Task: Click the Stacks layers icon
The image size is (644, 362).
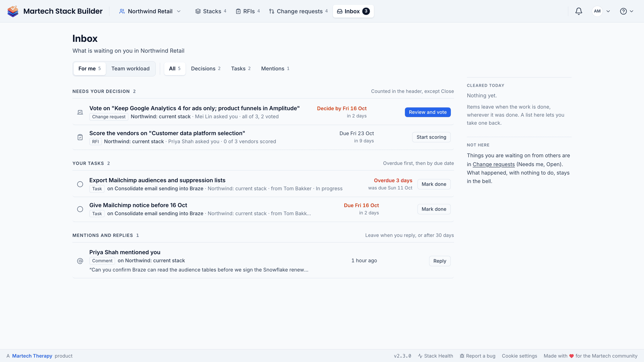Action: [x=198, y=11]
